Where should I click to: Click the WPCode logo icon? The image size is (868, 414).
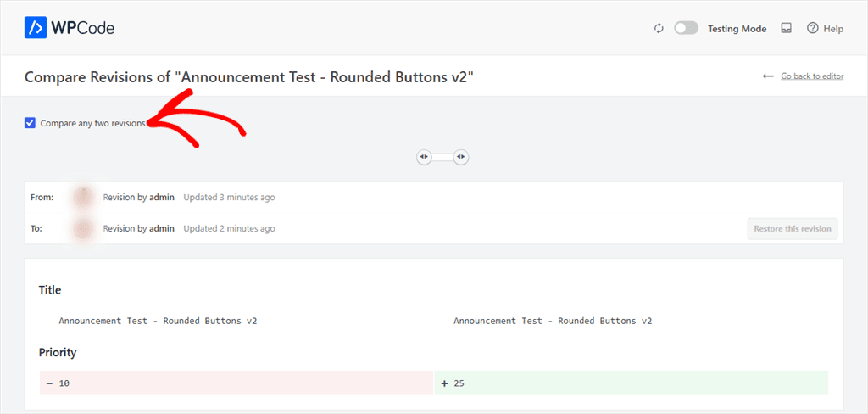click(36, 28)
